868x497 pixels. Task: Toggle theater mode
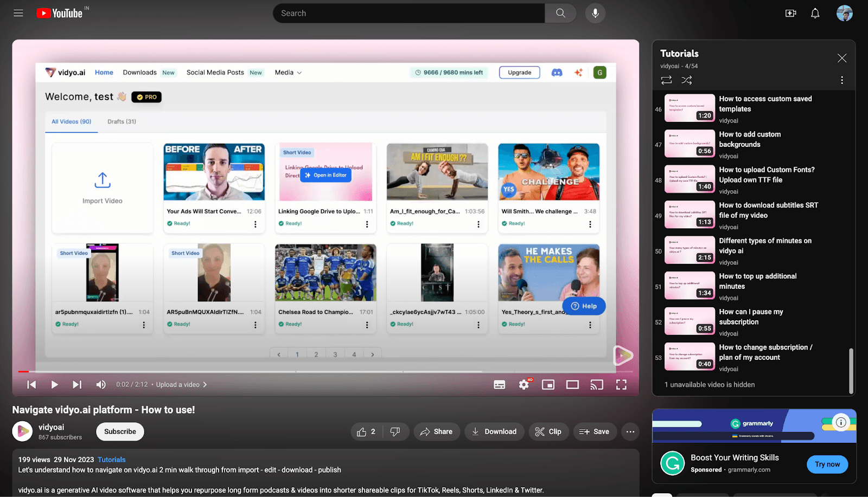572,384
